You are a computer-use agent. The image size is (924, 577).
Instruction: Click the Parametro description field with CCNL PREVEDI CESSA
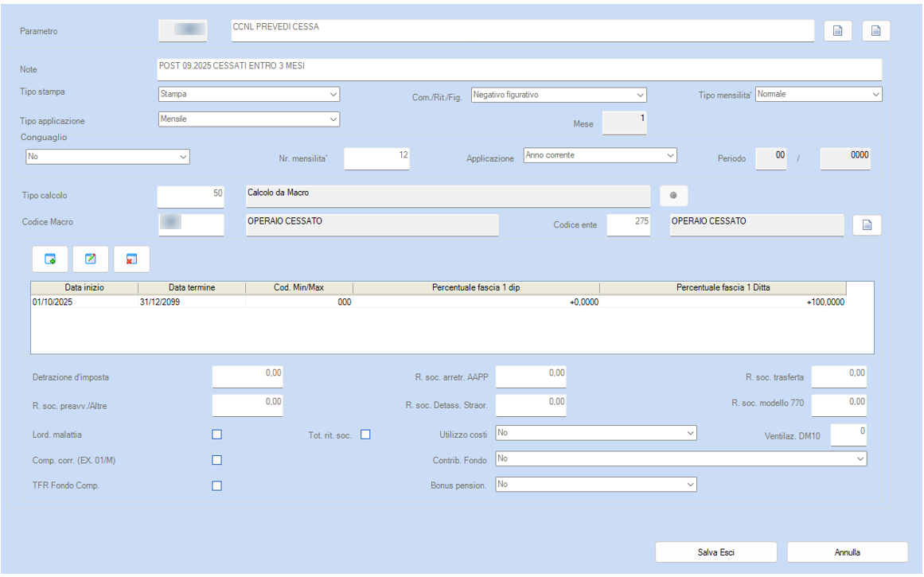coord(523,31)
